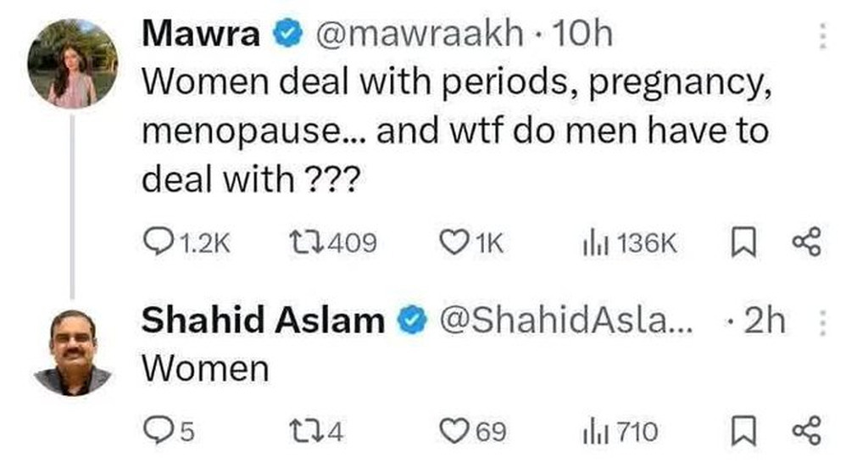View analytics on Mawra's tweet
This screenshot has height=463, width=868.
point(590,244)
